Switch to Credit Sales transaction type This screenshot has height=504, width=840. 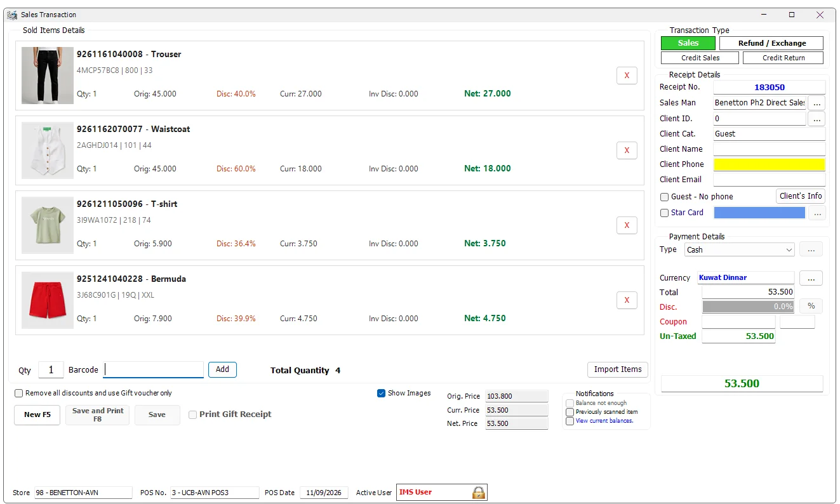[x=700, y=58]
